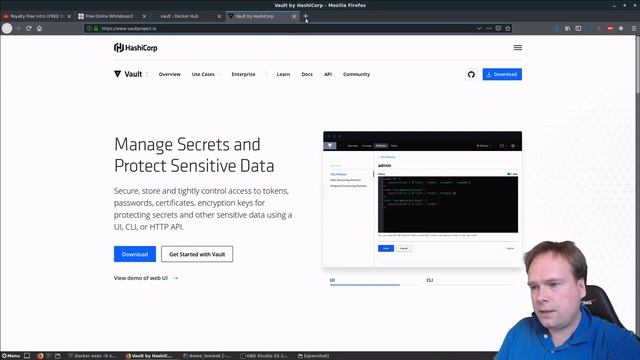The width and height of the screenshot is (640, 360).
Task: Go to the browser home page
Action: (x=39, y=29)
